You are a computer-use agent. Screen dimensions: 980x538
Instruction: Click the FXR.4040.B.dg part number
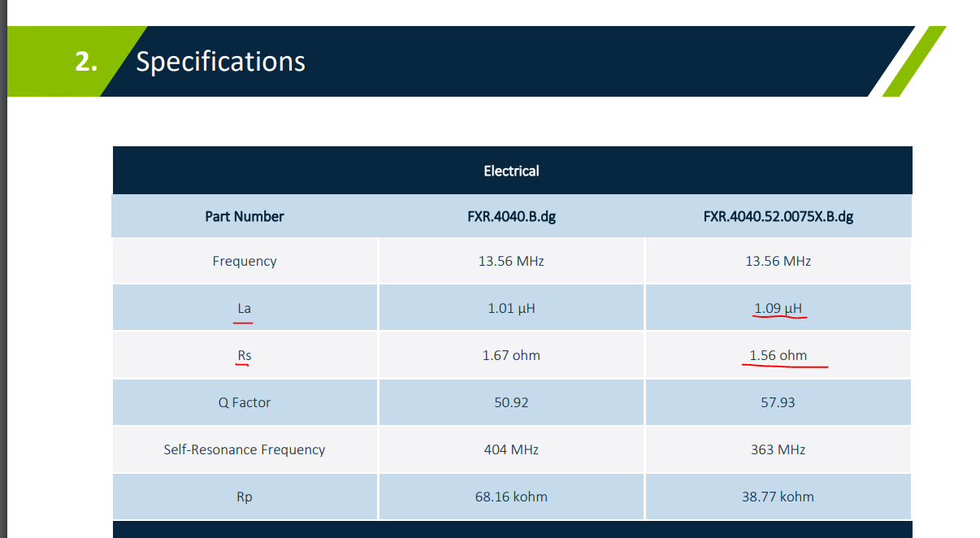click(511, 216)
